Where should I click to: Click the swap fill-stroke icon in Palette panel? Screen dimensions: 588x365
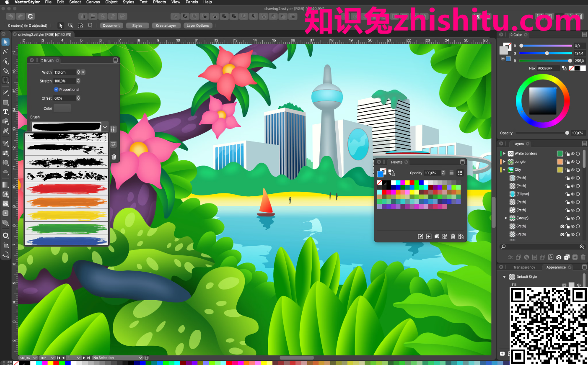point(392,172)
